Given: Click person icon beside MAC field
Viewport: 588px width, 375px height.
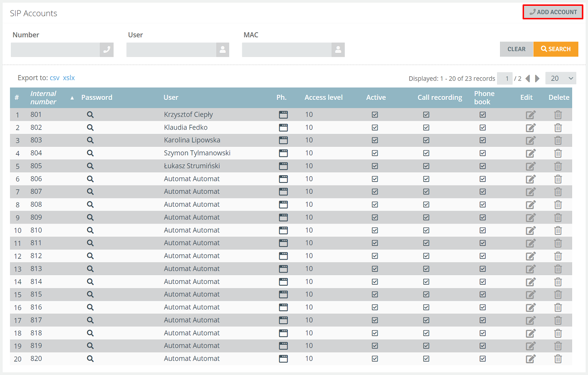Looking at the screenshot, I should click(x=338, y=49).
